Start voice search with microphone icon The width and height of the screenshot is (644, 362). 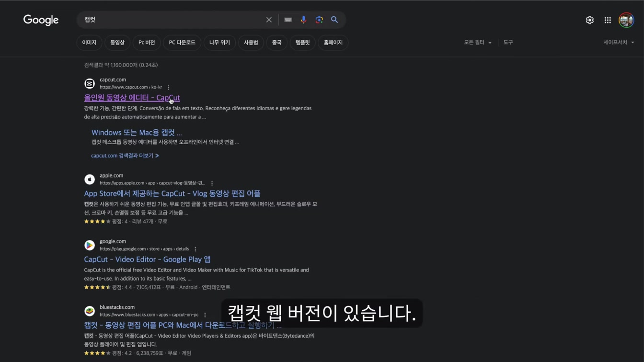303,20
